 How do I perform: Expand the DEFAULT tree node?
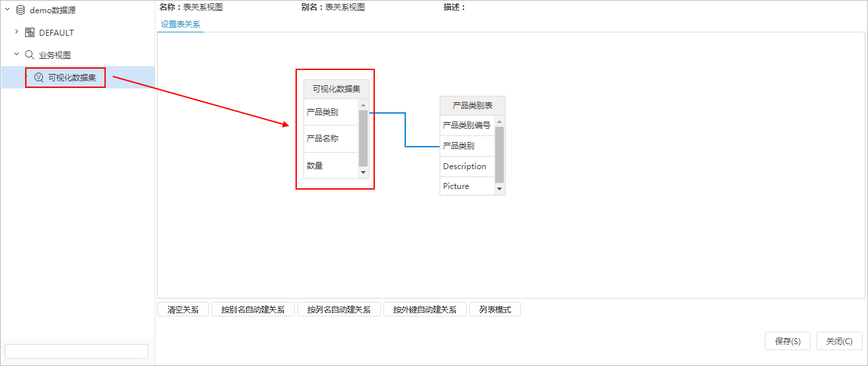tap(17, 32)
